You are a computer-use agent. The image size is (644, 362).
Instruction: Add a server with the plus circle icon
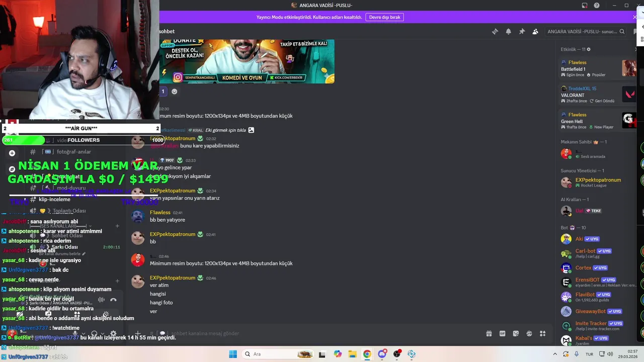[x=12, y=153]
